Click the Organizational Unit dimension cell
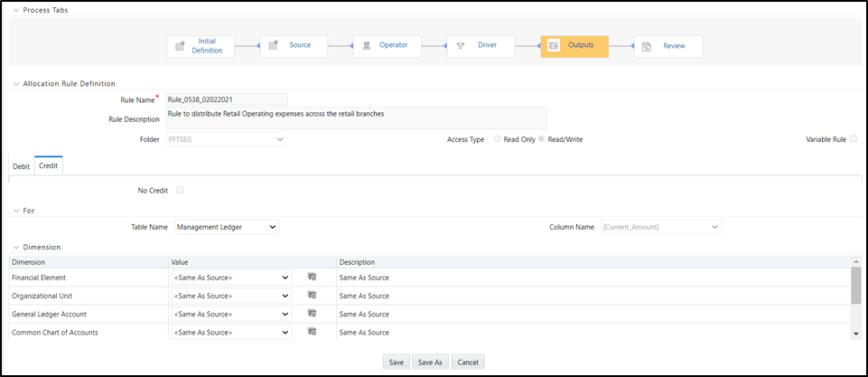This screenshot has width=868, height=377. pos(89,296)
